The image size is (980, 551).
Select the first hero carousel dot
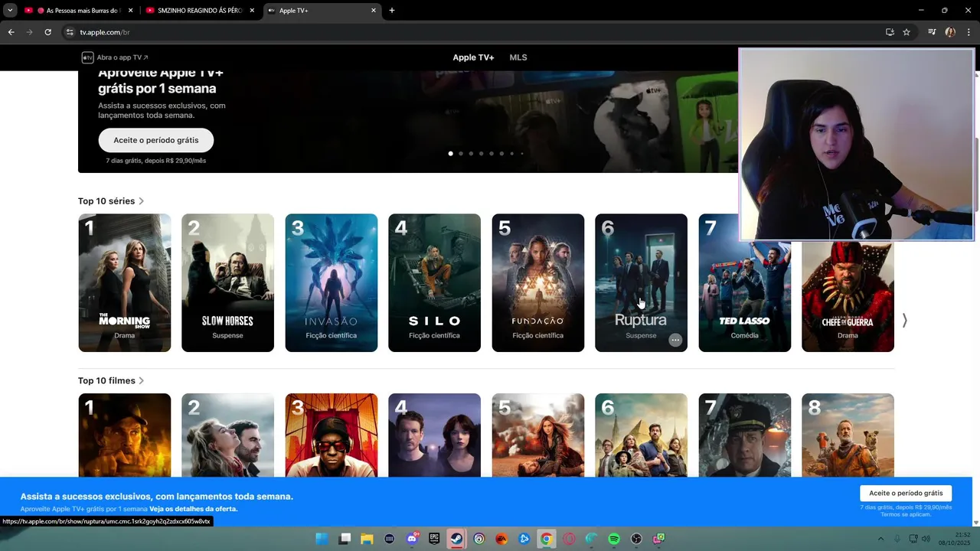[x=450, y=154]
